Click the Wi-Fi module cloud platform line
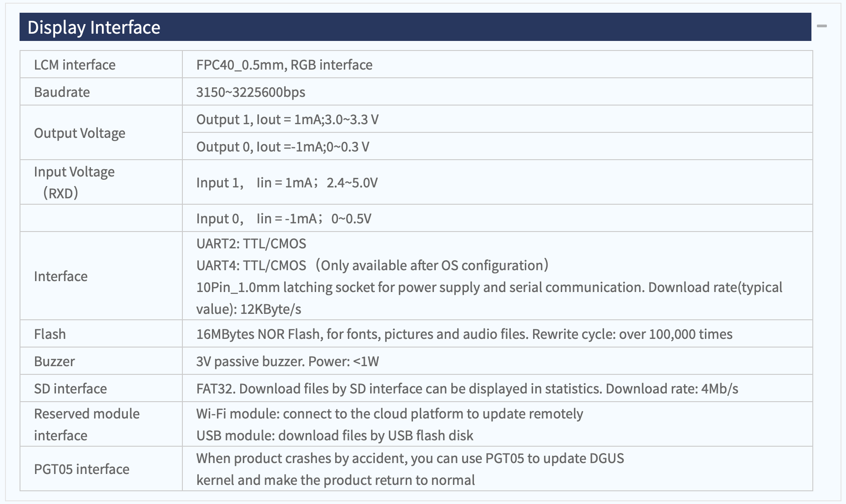This screenshot has width=846, height=504. click(x=390, y=413)
